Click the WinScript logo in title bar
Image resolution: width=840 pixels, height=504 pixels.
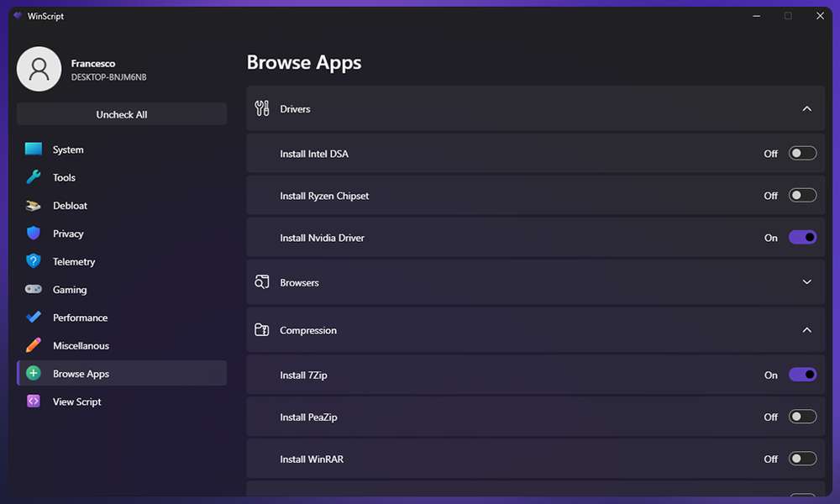(x=18, y=15)
